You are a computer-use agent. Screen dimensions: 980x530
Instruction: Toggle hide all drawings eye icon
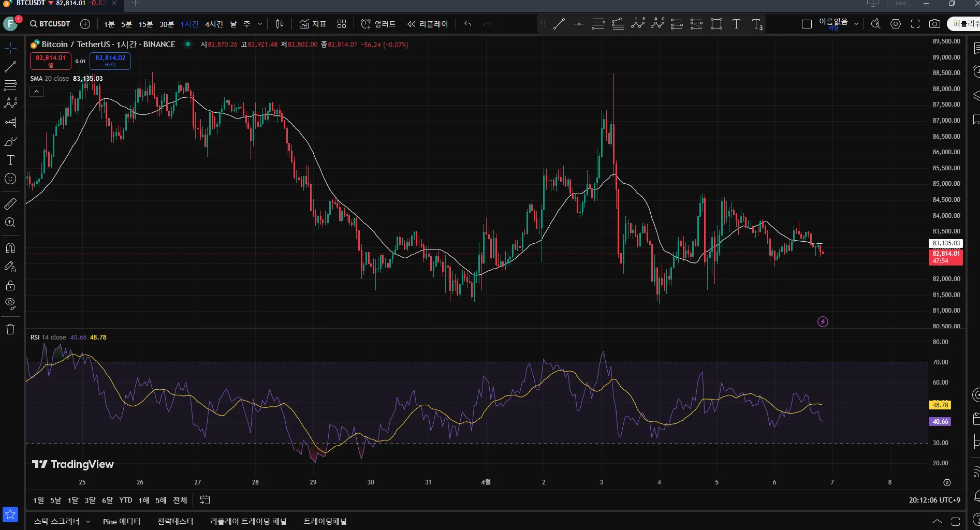click(x=10, y=304)
